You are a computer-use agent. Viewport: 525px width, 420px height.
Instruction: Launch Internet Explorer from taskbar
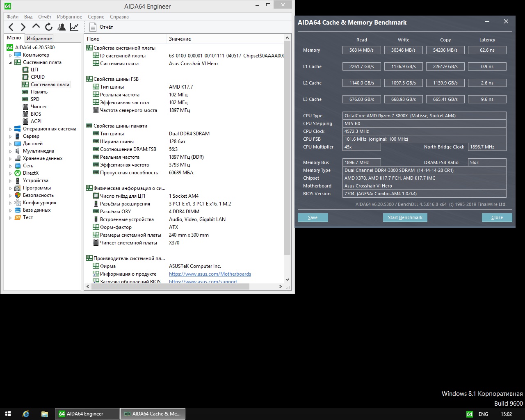[x=26, y=414]
